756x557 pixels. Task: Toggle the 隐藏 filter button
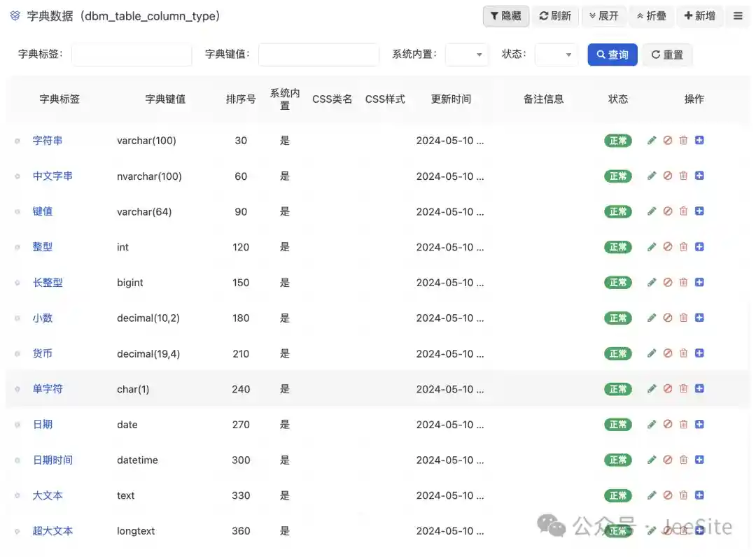point(506,16)
